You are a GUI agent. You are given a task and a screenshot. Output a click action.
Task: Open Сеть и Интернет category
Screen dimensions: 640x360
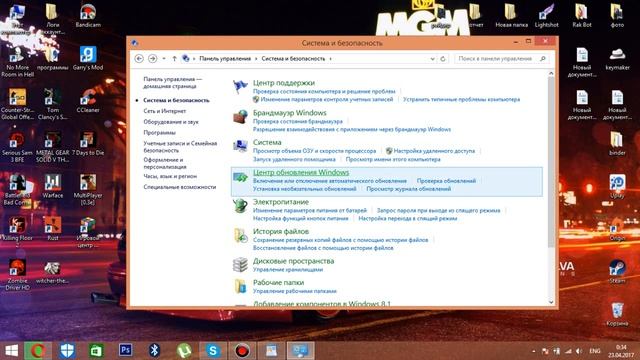pyautogui.click(x=164, y=111)
